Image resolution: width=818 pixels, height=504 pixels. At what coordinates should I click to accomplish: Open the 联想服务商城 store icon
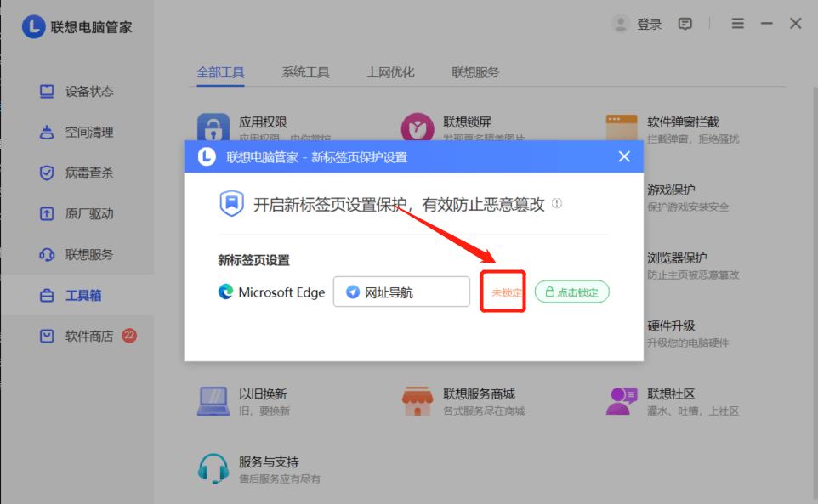pos(418,401)
